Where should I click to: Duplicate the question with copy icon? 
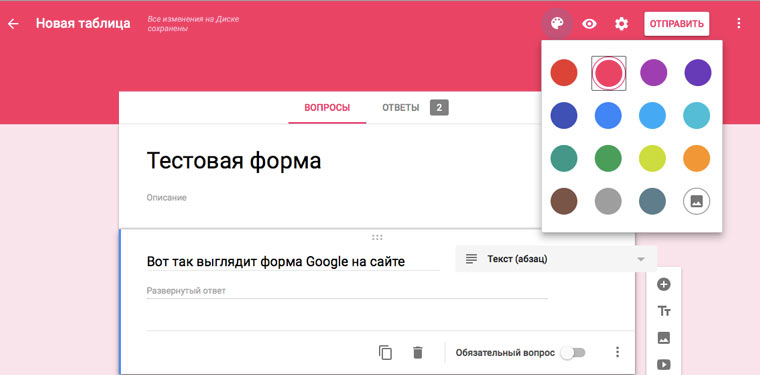[385, 352]
